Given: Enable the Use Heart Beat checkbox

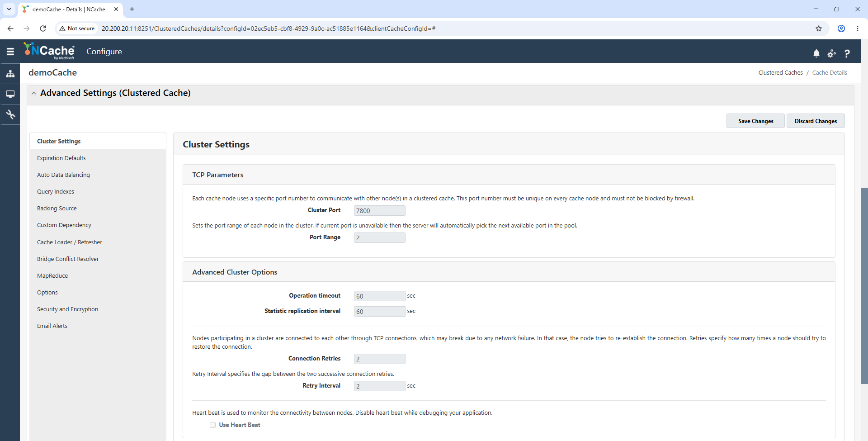Looking at the screenshot, I should (x=212, y=425).
